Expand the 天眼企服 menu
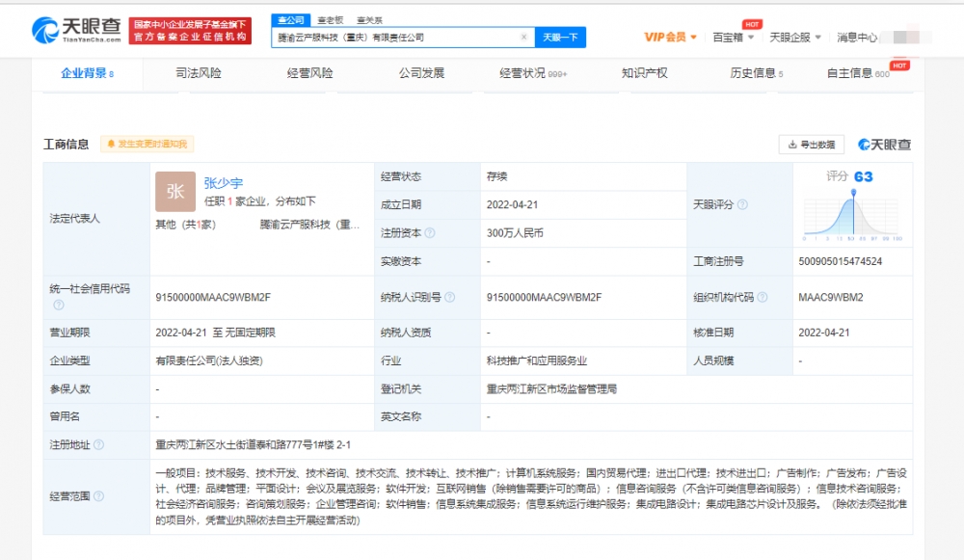The width and height of the screenshot is (964, 560). click(x=795, y=37)
